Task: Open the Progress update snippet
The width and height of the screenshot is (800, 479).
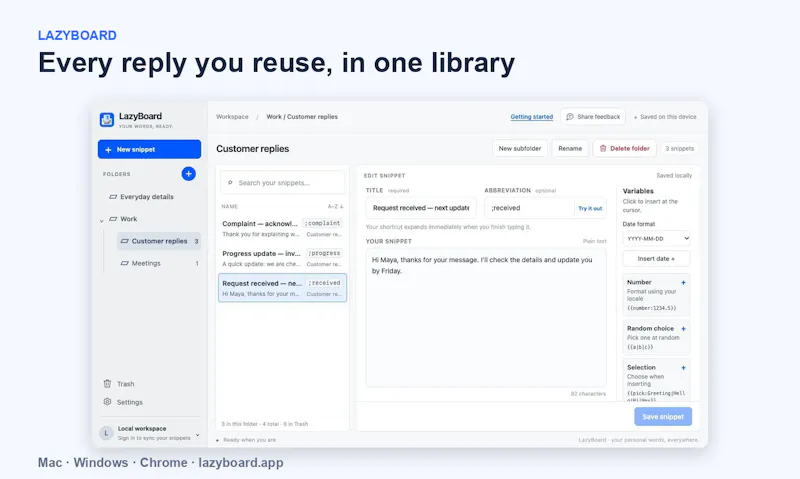Action: coord(282,258)
